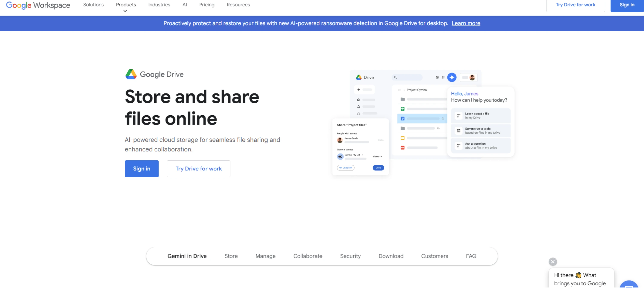
Task: Click the notification bell in mockup sidebar
Action: 358,106
